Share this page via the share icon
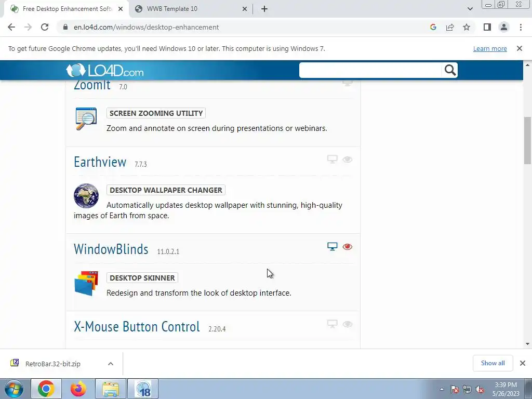The width and height of the screenshot is (532, 399). 450,27
